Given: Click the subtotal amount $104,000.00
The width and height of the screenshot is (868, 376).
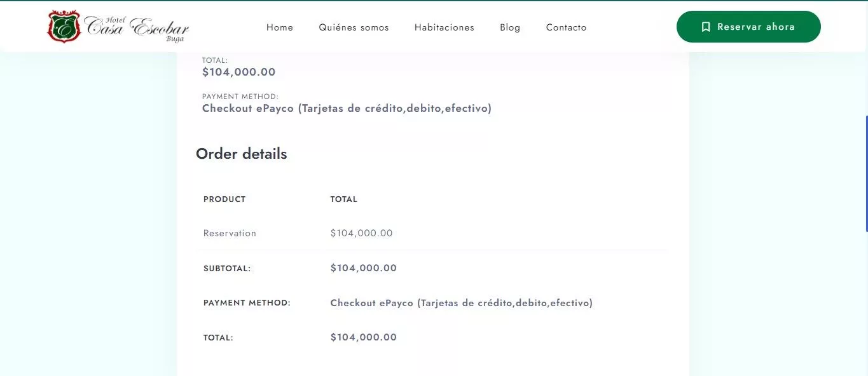Looking at the screenshot, I should [363, 267].
